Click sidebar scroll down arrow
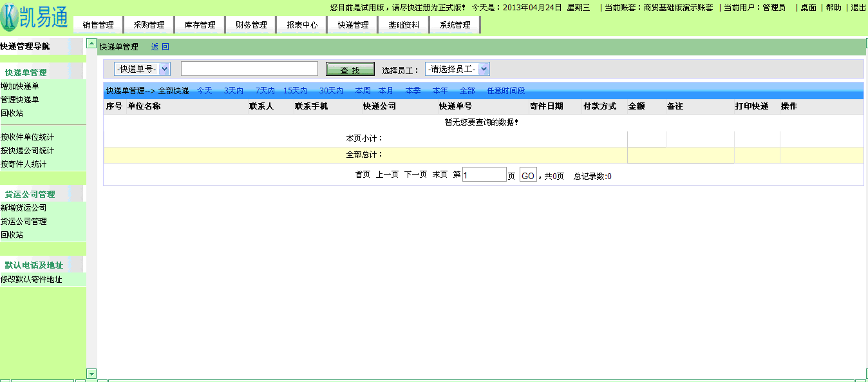The width and height of the screenshot is (868, 382). click(x=91, y=374)
